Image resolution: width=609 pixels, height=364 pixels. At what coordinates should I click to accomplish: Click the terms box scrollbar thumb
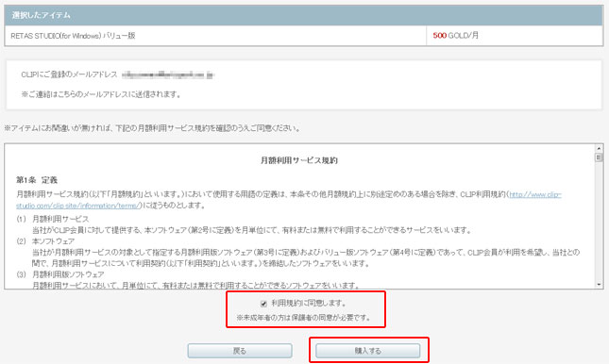(599, 157)
